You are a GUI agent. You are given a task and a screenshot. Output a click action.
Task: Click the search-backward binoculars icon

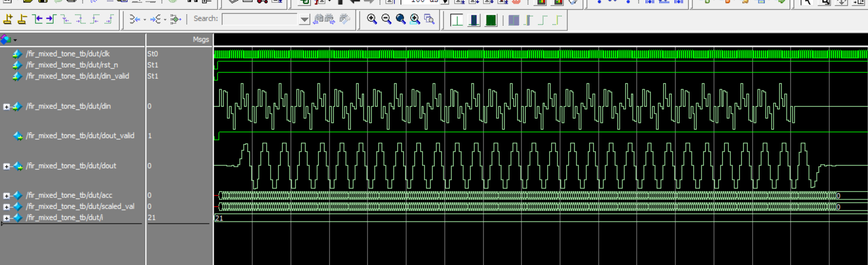(x=318, y=19)
